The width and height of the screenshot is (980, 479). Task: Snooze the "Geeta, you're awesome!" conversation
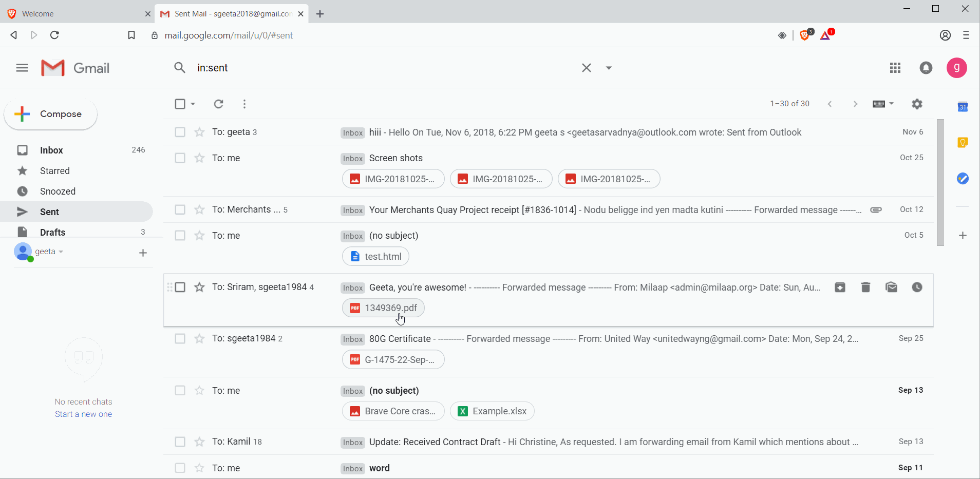tap(917, 287)
